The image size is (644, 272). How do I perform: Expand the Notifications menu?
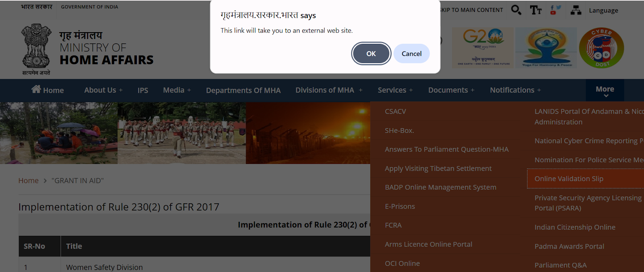(x=516, y=90)
